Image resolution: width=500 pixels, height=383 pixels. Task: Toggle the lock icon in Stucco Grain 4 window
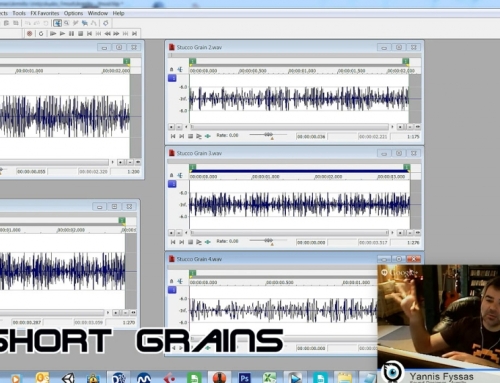(172, 281)
